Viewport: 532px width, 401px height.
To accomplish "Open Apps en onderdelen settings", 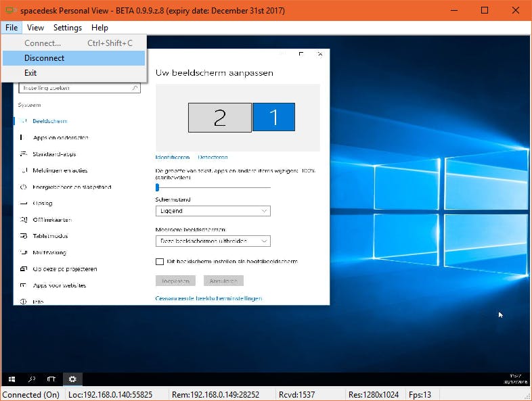I will coord(61,137).
